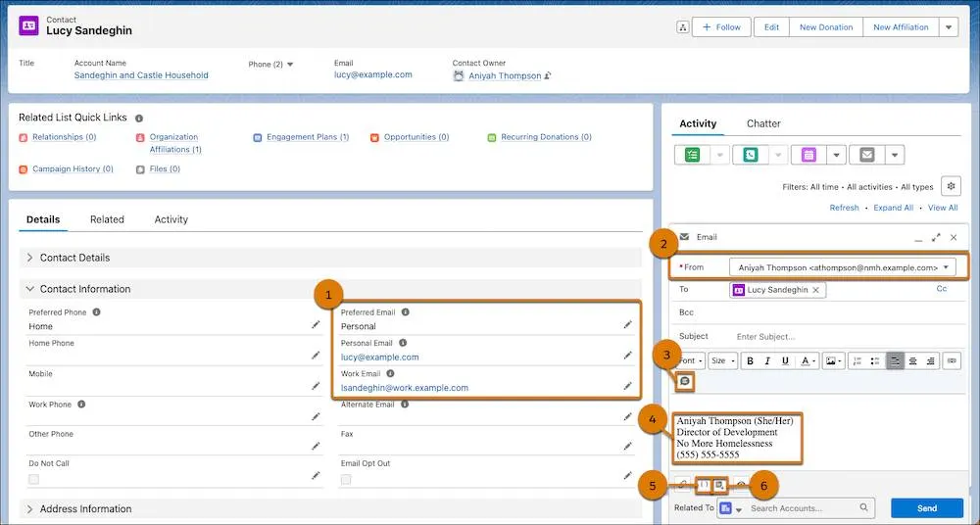Click the search magnifier in Search Accounts field
This screenshot has width=980, height=525.
tap(863, 508)
